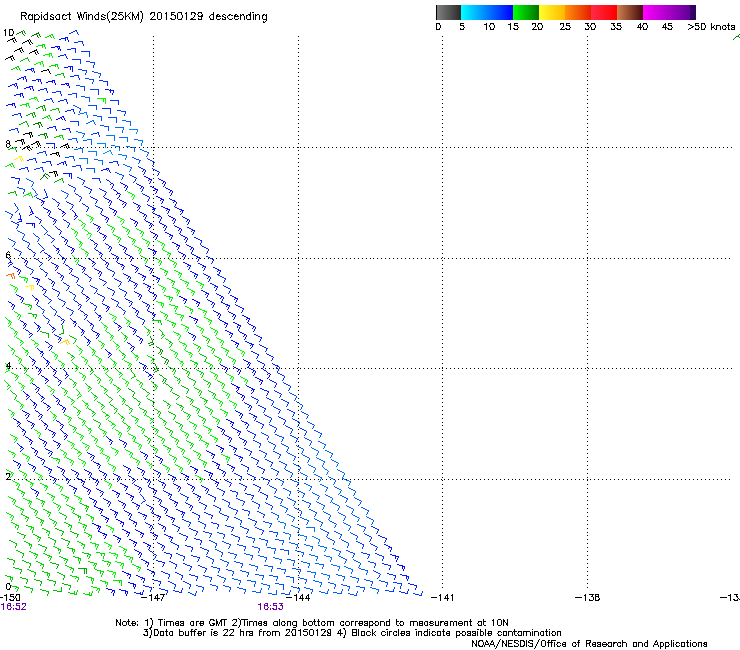The image size is (740, 650).
Task: Click the latitude label '10' on left axis
Action: (x=8, y=33)
